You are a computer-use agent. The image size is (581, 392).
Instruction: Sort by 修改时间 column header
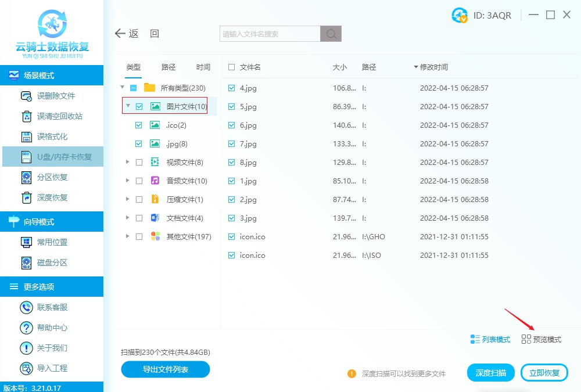(x=433, y=67)
